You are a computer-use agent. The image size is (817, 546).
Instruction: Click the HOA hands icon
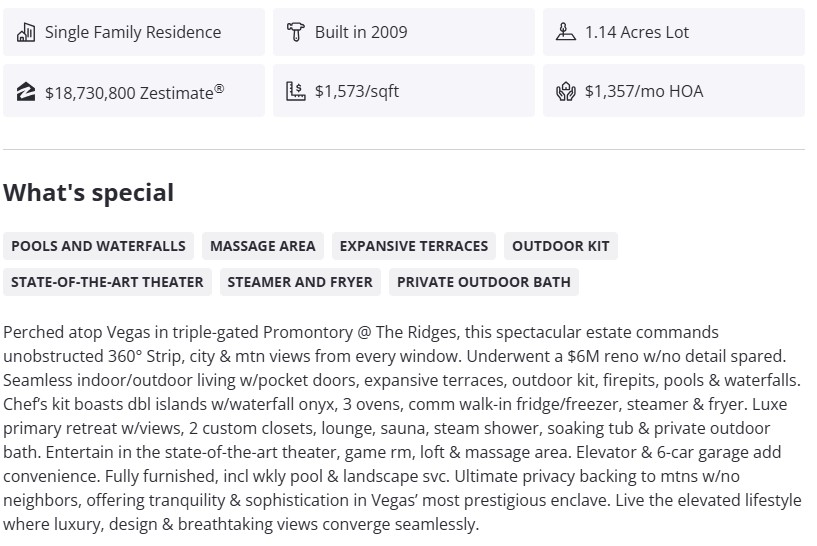point(566,92)
